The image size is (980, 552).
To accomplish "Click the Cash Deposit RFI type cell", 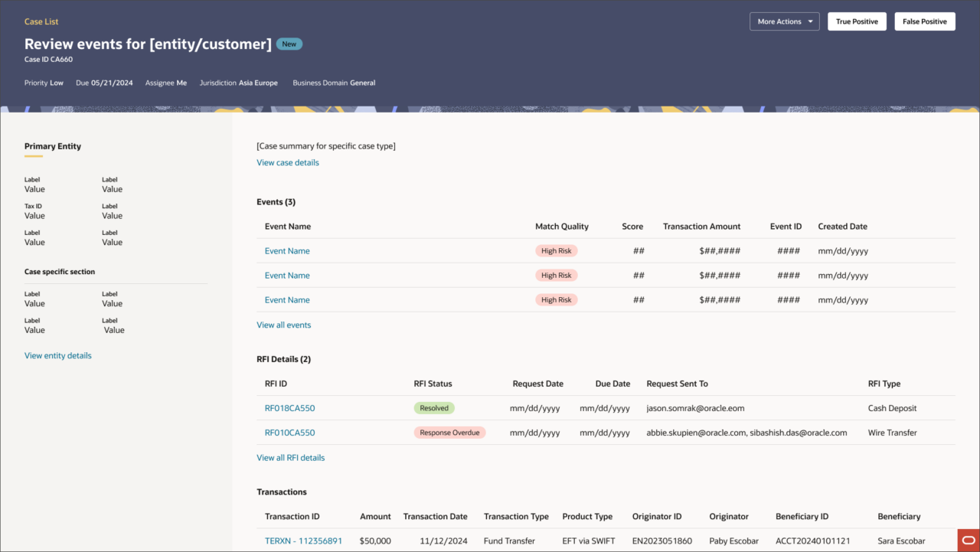I will [893, 408].
